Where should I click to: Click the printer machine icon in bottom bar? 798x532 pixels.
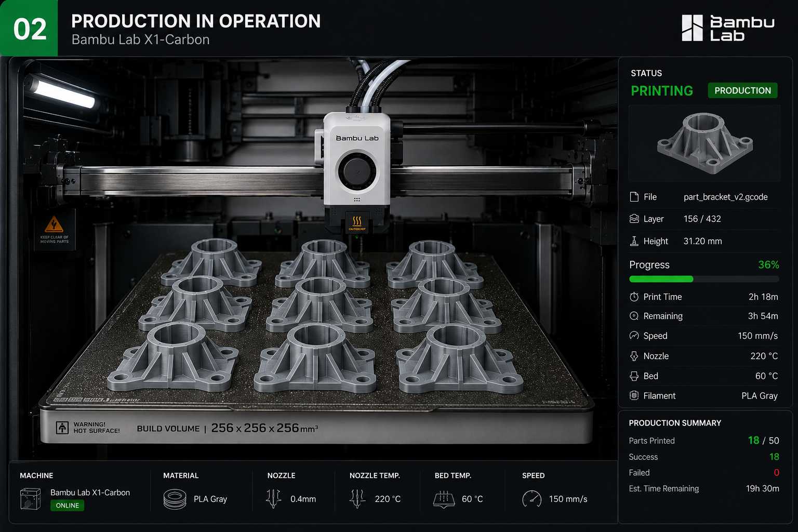coord(30,499)
